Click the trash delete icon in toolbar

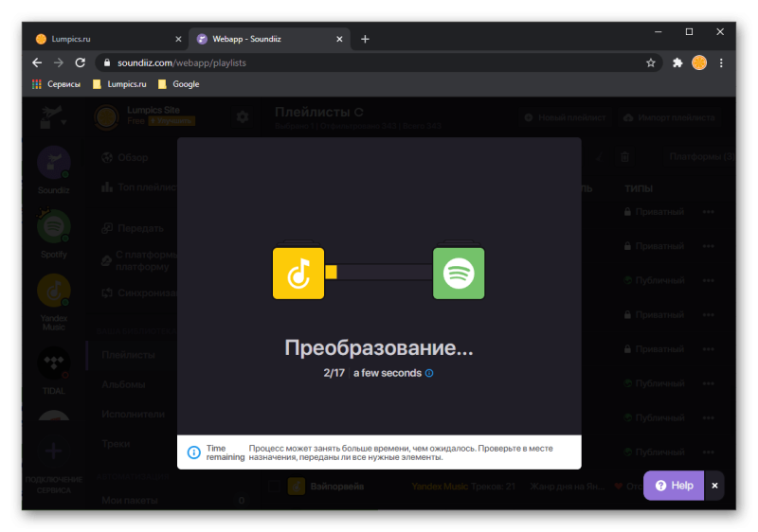pyautogui.click(x=624, y=157)
